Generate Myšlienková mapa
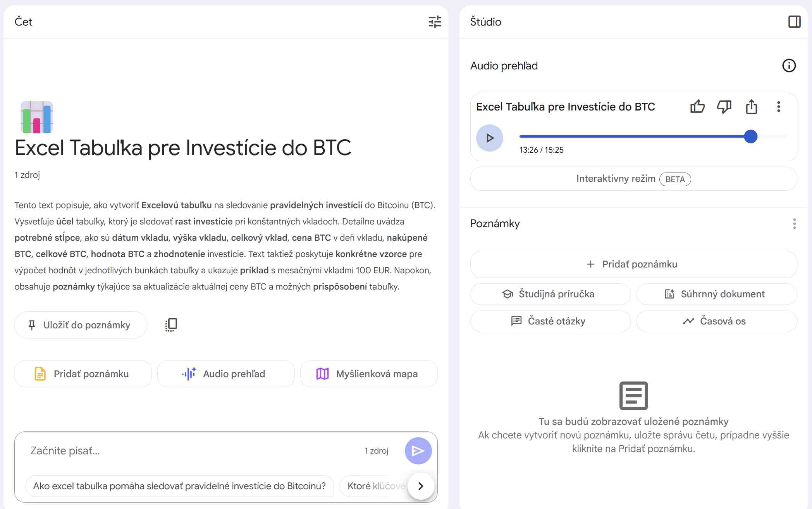 click(368, 374)
